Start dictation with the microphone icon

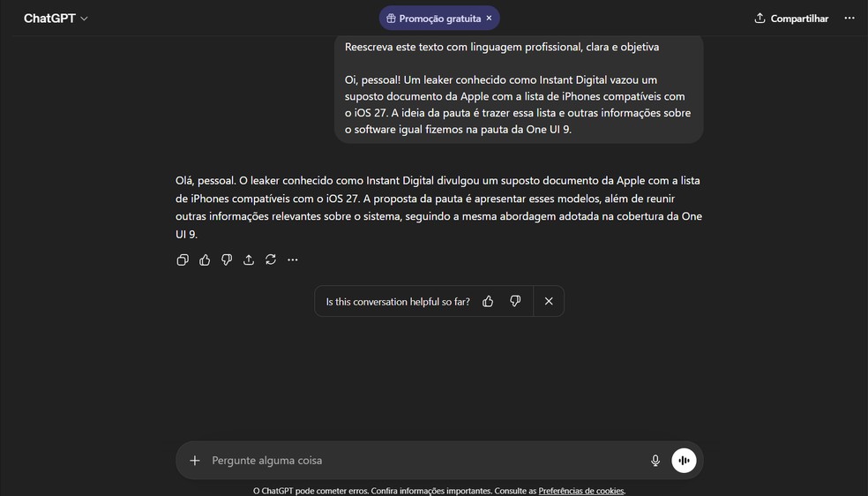[655, 461]
